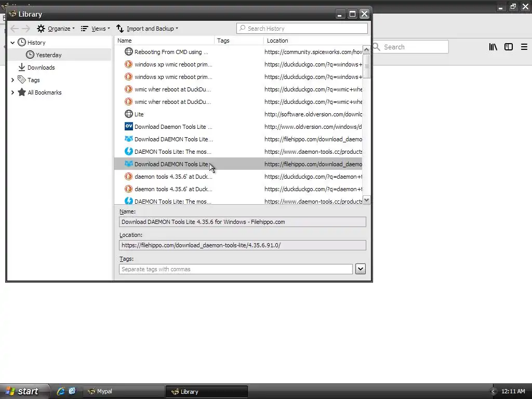This screenshot has height=399, width=532.
Task: Click globe icon of Rebooting From CMD row
Action: coord(129,51)
